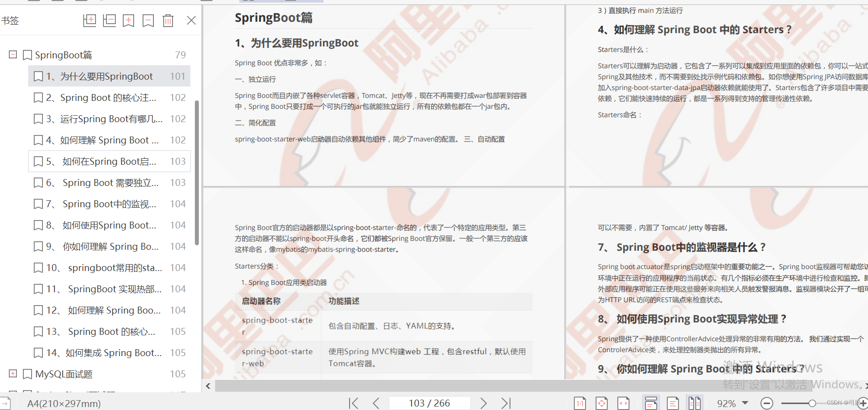Click the 书签 panel title
868x410 pixels.
coord(10,20)
